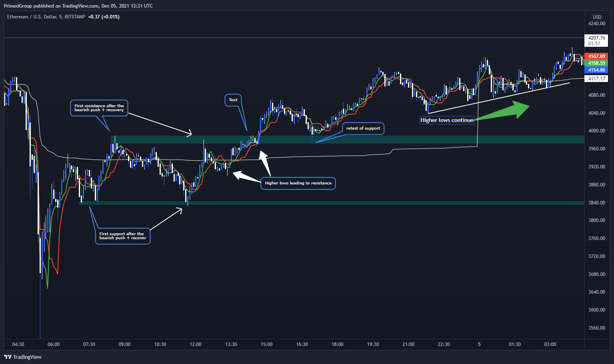Image resolution: width=614 pixels, height=364 pixels.
Task: Click the 3600.00 price axis level
Action: click(x=596, y=310)
